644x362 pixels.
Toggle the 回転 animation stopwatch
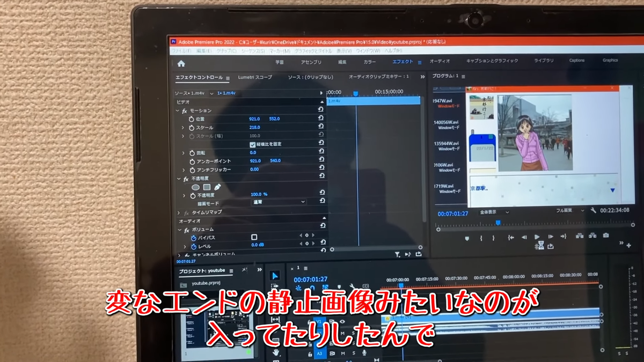[x=192, y=153]
